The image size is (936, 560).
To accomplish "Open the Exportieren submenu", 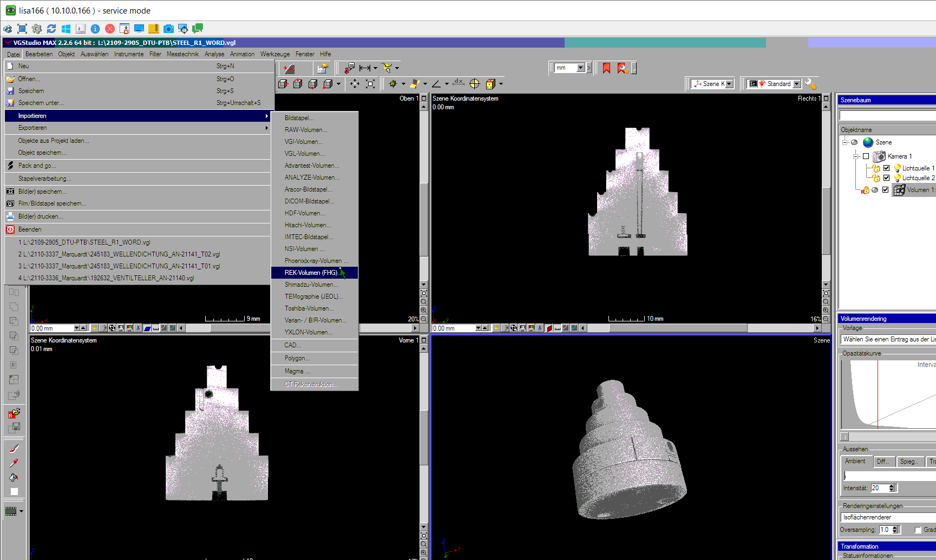I will click(x=138, y=128).
